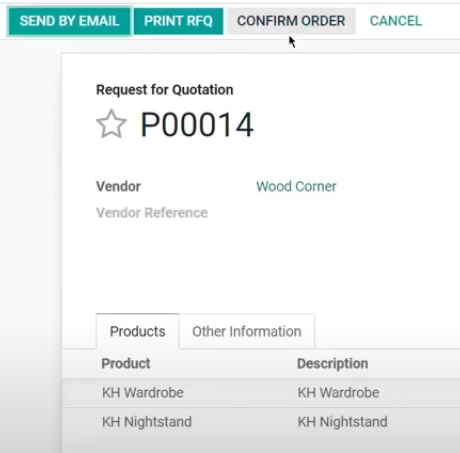This screenshot has height=453, width=460.
Task: Confirm the purchase order
Action: [x=291, y=21]
